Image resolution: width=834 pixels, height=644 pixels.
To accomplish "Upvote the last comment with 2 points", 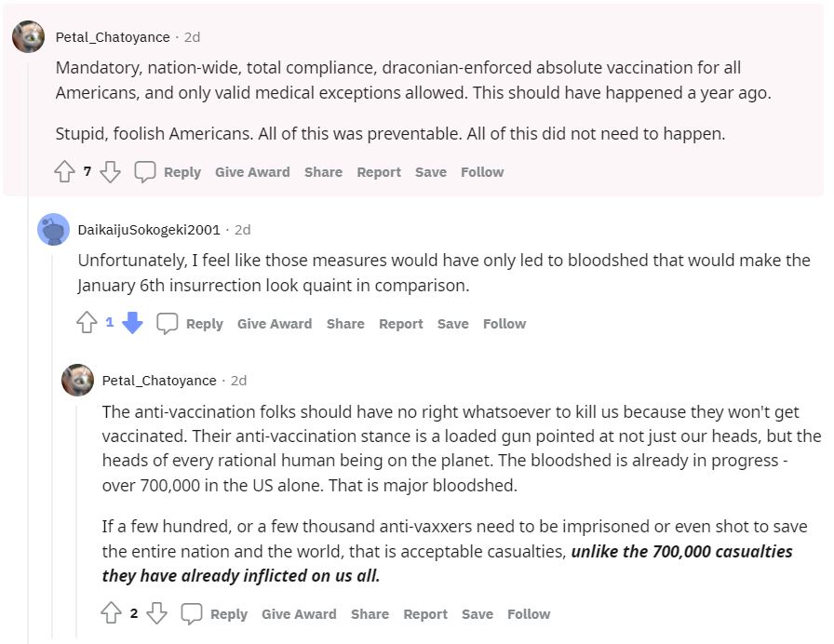I will pyautogui.click(x=111, y=614).
